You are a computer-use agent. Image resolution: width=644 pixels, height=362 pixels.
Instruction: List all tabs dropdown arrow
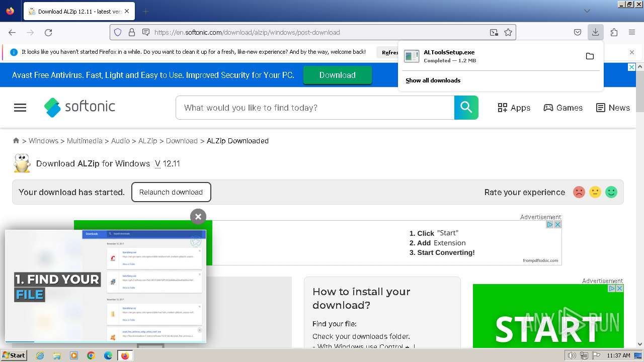coord(587,11)
